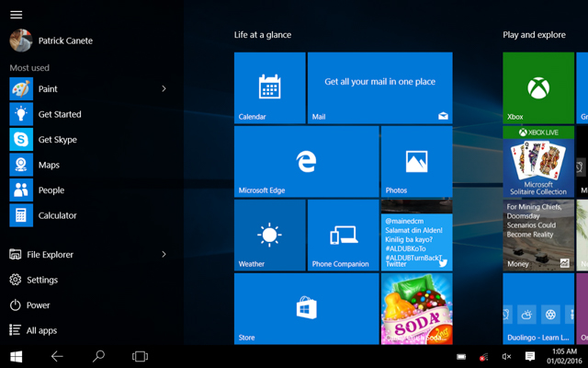The image size is (588, 368).
Task: Open the hamburger menu at top left
Action: tap(17, 15)
